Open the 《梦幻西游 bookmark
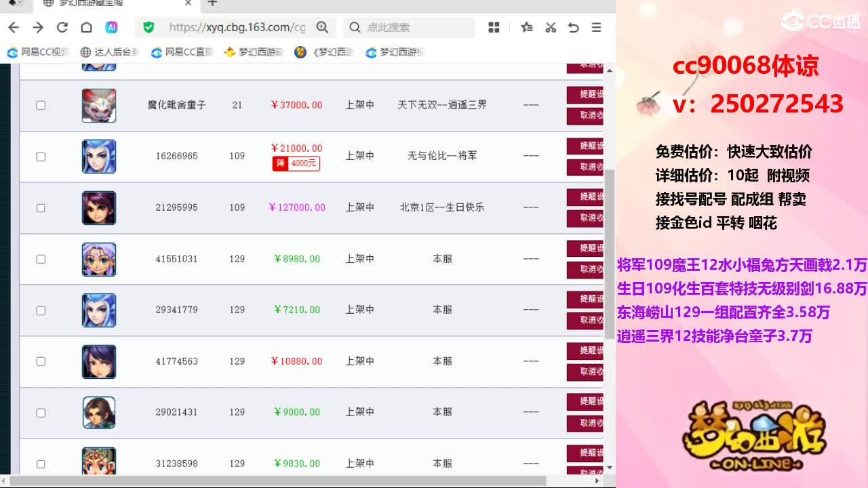This screenshot has height=488, width=868. (324, 52)
